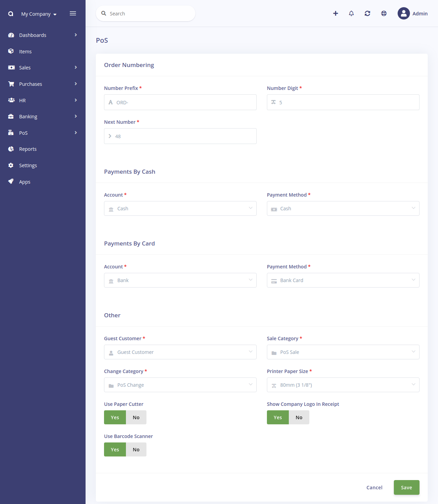438x504 pixels.
Task: Open the Bank Card Payment Method dropdown
Action: pyautogui.click(x=343, y=280)
